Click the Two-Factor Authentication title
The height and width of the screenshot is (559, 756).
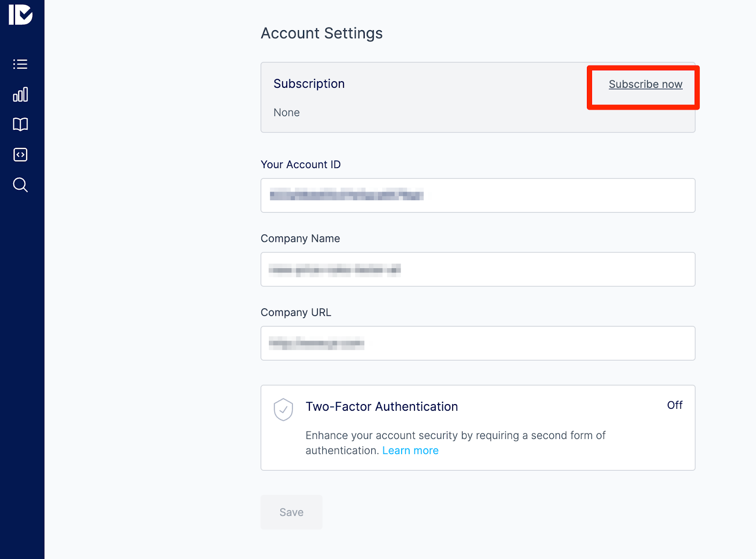(381, 407)
